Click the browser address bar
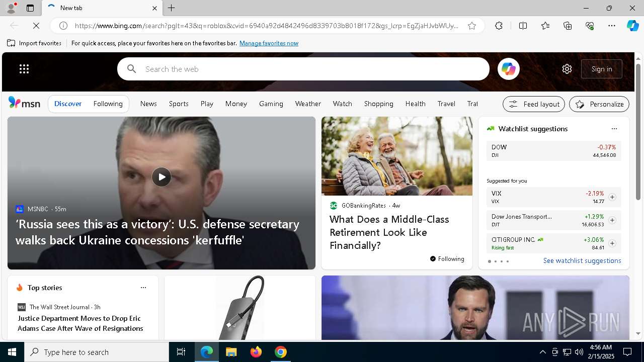Viewport: 644px width, 362px height. pos(267,26)
